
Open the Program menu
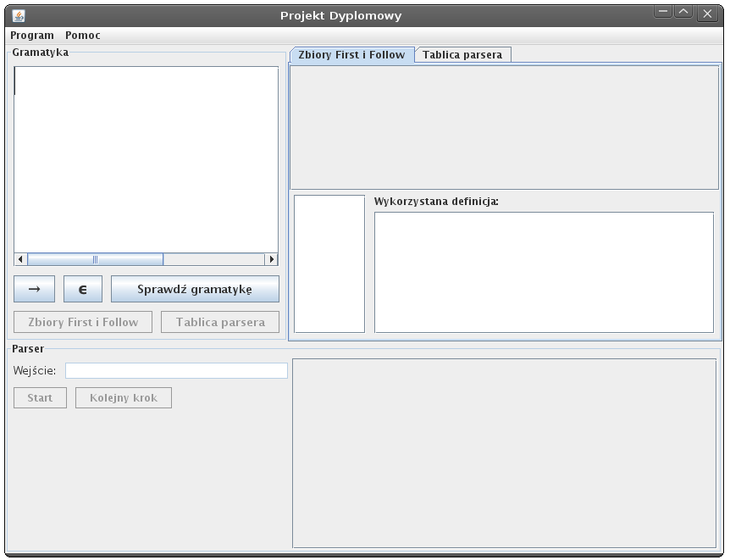pyautogui.click(x=32, y=36)
